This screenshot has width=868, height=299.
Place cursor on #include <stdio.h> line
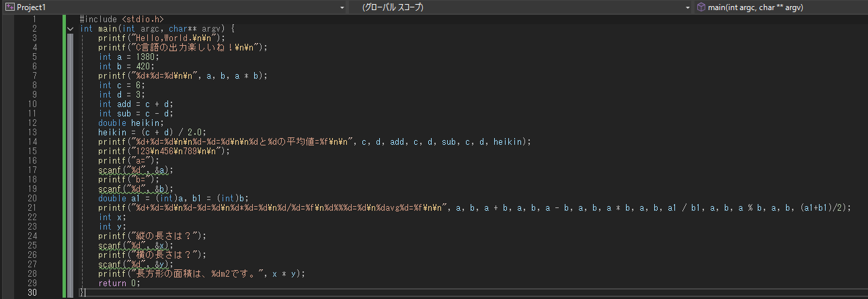tap(121, 20)
